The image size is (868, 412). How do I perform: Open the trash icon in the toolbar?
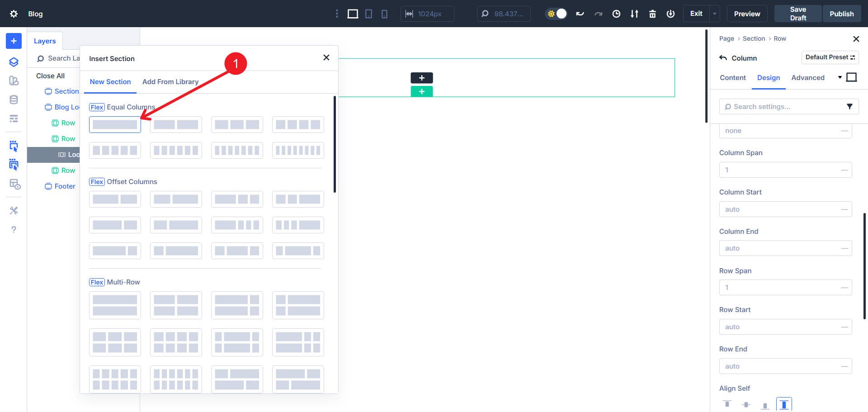tap(652, 14)
